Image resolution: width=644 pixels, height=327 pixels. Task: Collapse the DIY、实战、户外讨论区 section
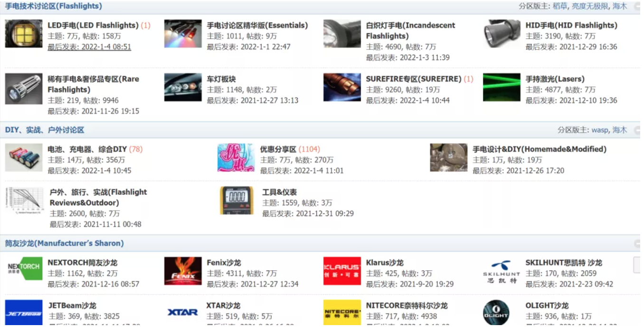637,130
